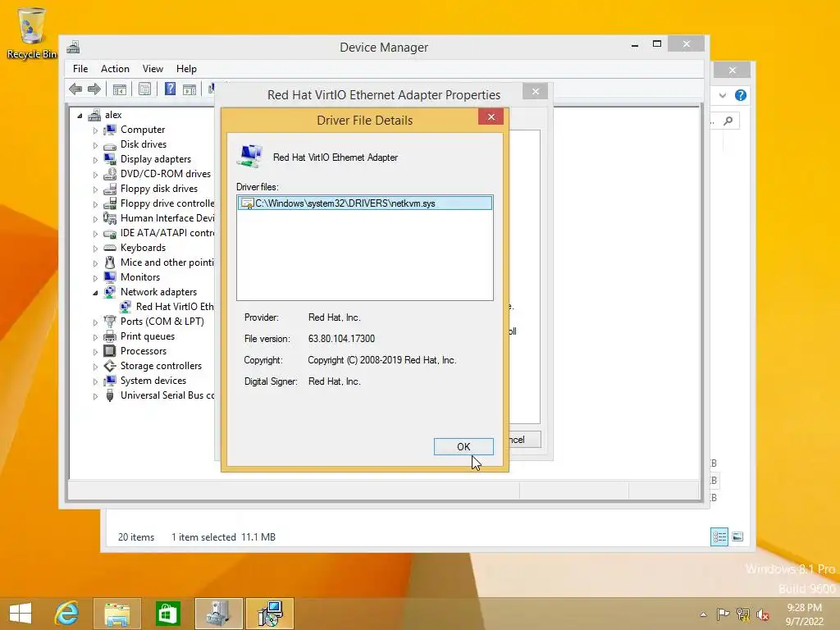
Task: Expand the Keyboards category
Action: coord(95,249)
